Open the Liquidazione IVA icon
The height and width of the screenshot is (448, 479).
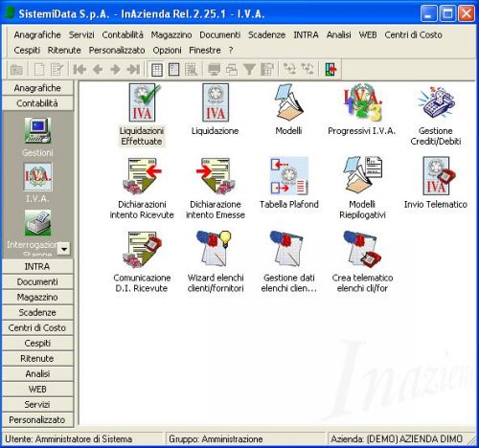216,102
